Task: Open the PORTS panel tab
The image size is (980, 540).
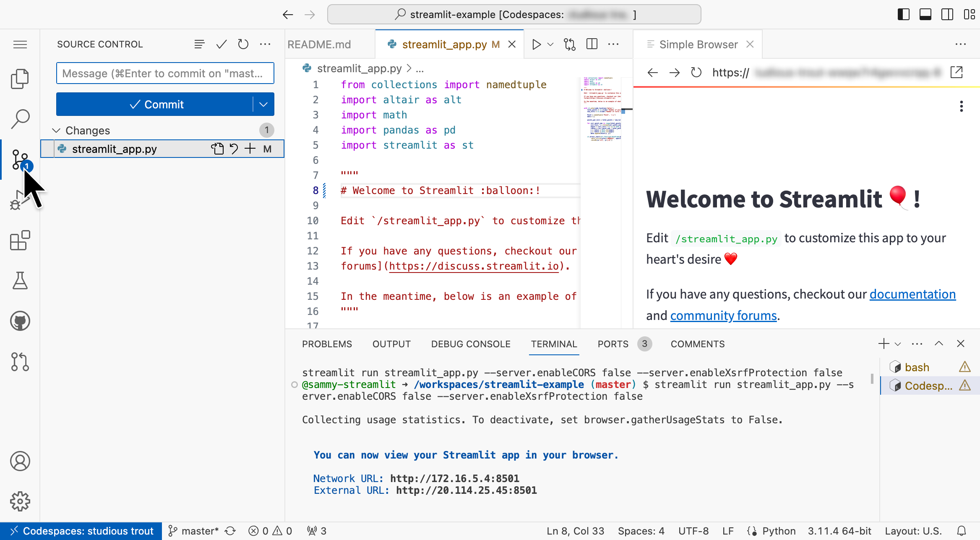Action: 613,344
